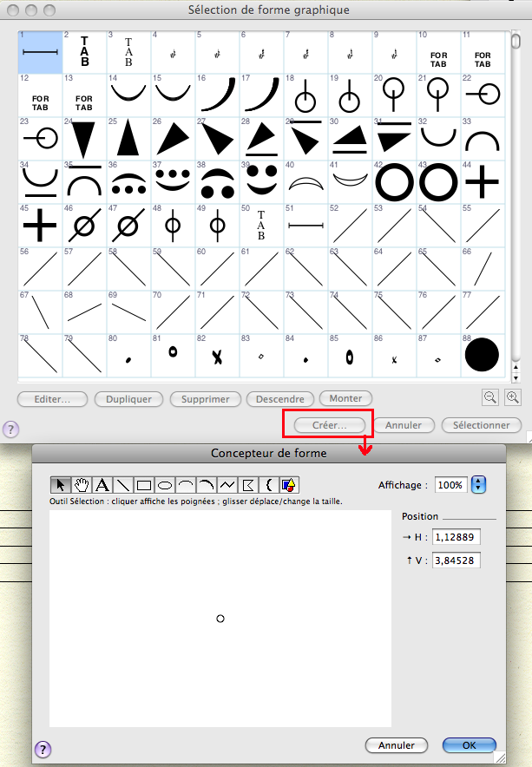The height and width of the screenshot is (767, 532).
Task: Open the Affichage percentage dropdown
Action: pos(477,485)
